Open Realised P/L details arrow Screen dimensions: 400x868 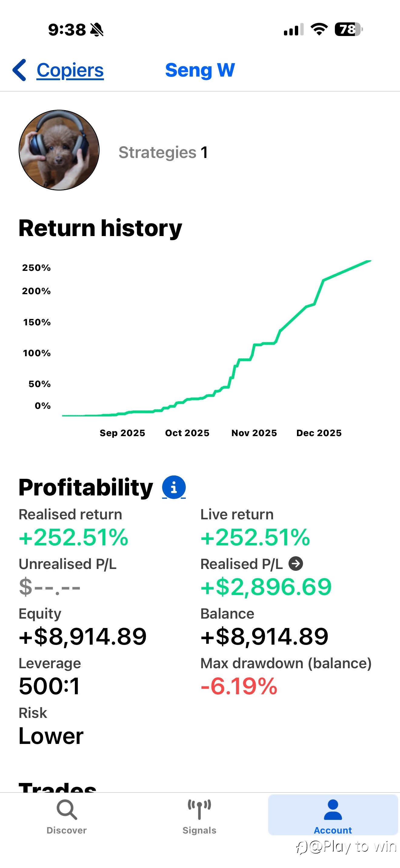(x=296, y=564)
